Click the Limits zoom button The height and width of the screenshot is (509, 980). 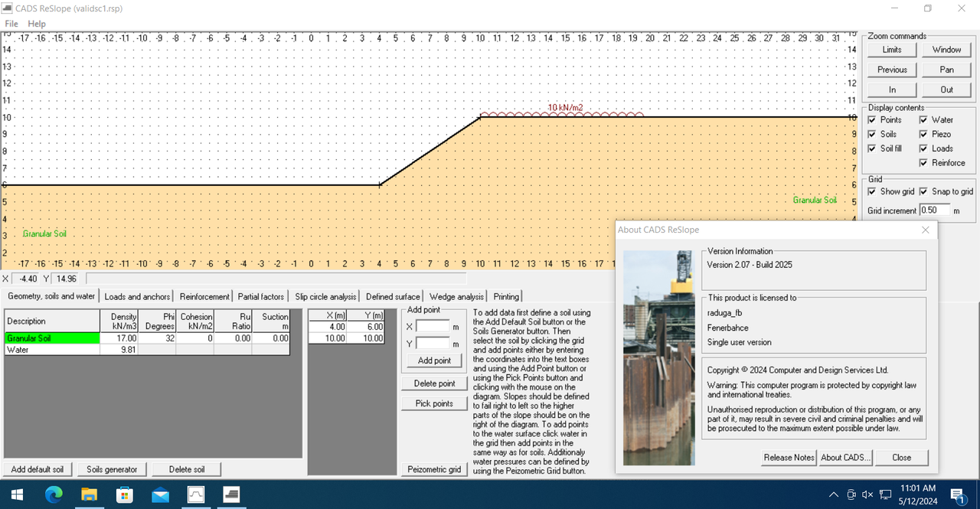click(x=892, y=50)
